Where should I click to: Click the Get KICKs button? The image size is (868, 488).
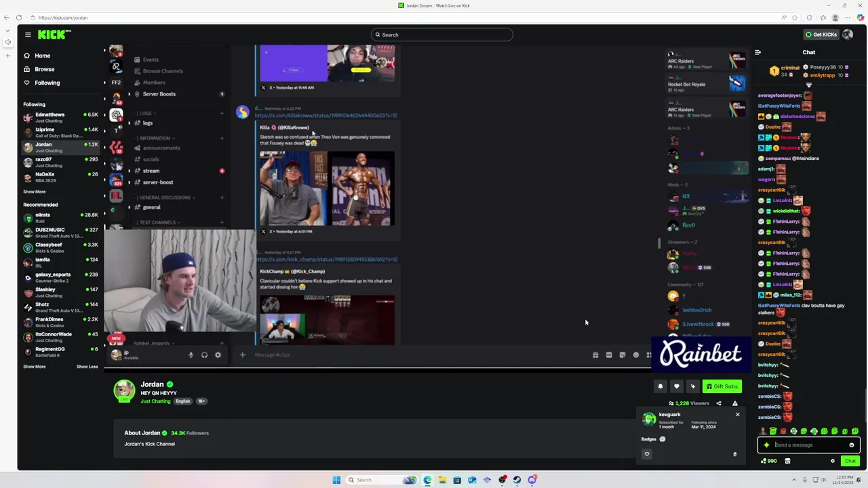point(821,35)
